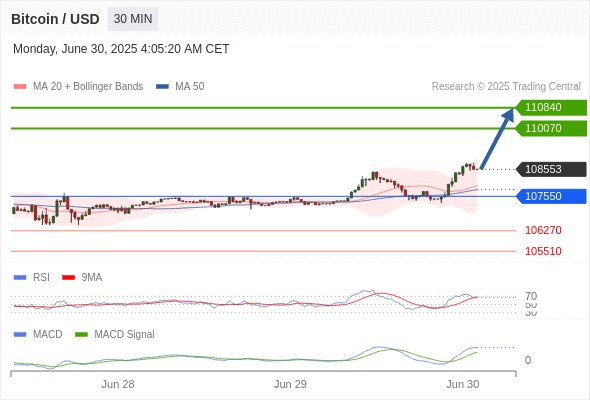Select the 110070 resistance price label
This screenshot has height=400, width=590.
coord(551,128)
